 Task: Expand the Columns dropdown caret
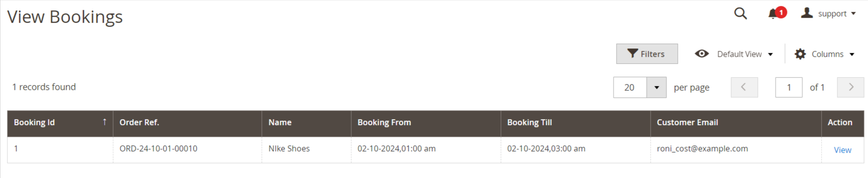coord(852,54)
